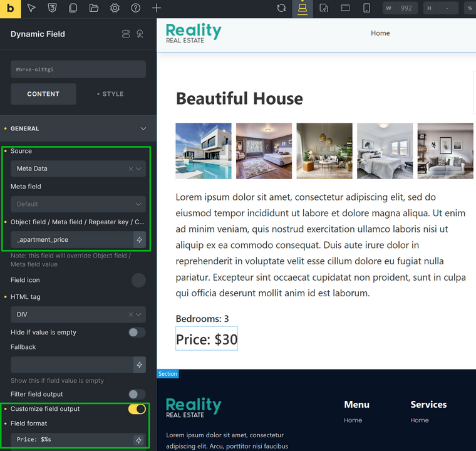Viewport: 476px width, 451px height.
Task: Open the Source dropdown showing Meta Data
Action: coord(78,169)
